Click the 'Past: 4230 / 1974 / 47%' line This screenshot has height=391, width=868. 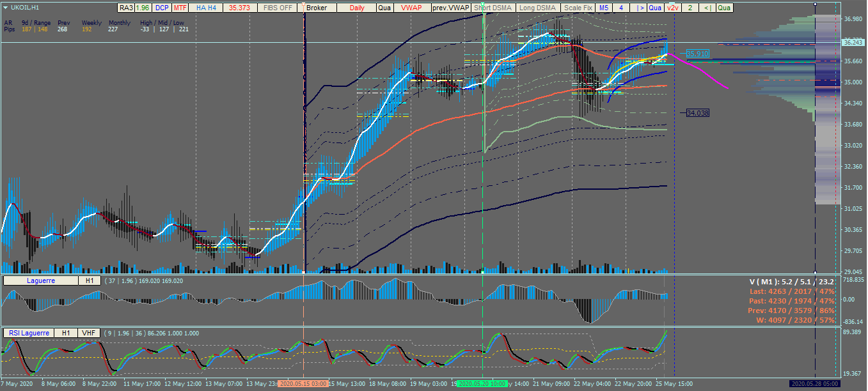793,301
